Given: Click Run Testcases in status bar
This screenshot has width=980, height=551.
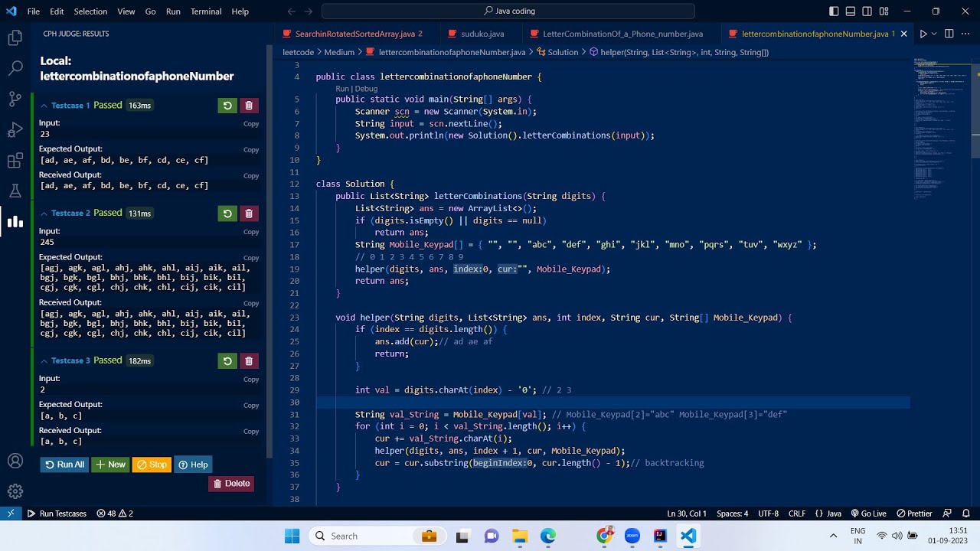Looking at the screenshot, I should point(57,514).
